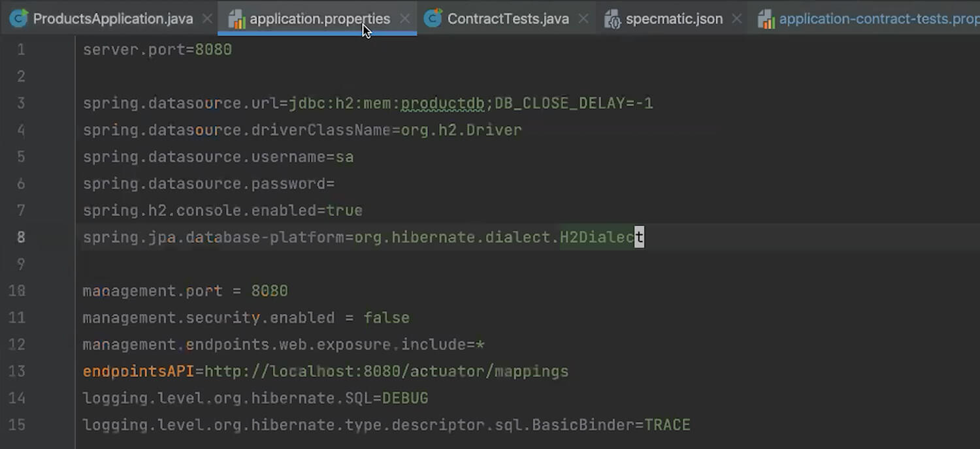Select the application.properties tab
The width and height of the screenshot is (980, 449).
pyautogui.click(x=320, y=18)
